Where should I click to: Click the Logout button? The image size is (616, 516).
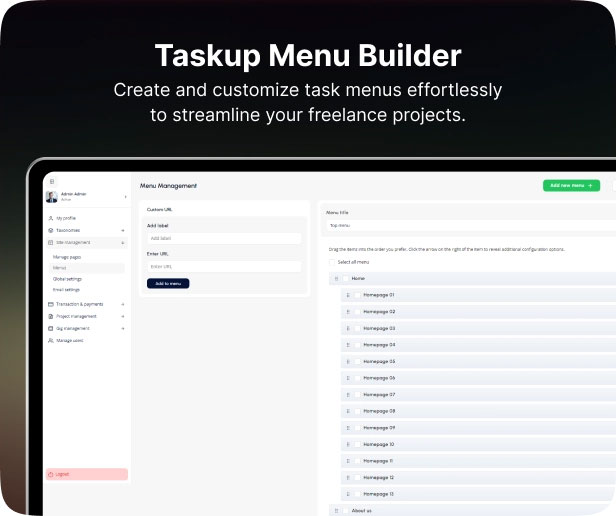(x=87, y=474)
